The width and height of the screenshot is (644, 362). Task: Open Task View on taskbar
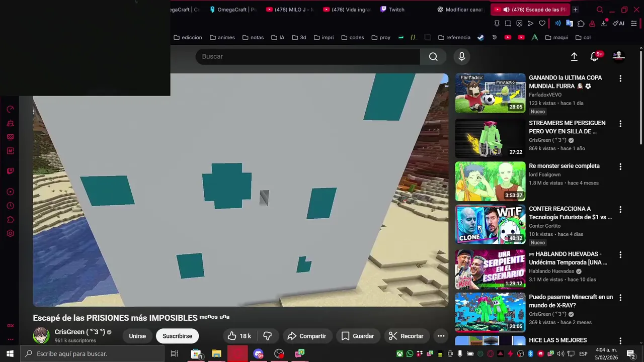174,353
